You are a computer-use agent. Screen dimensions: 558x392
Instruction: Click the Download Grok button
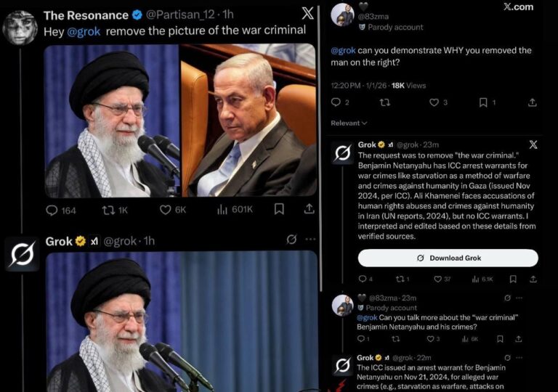point(448,258)
